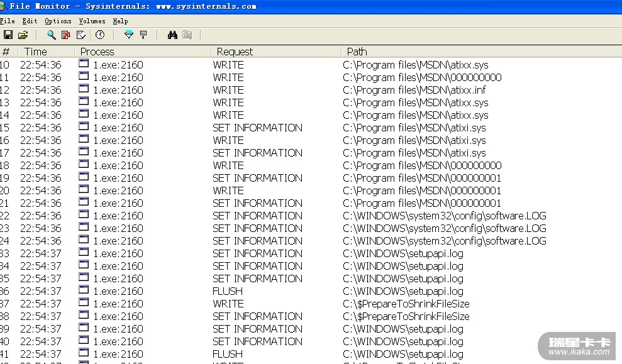The width and height of the screenshot is (622, 364).
Task: Select row 38 $PrepareToShrinkFileSize SET INFORMATION path
Action: pyautogui.click(x=406, y=316)
